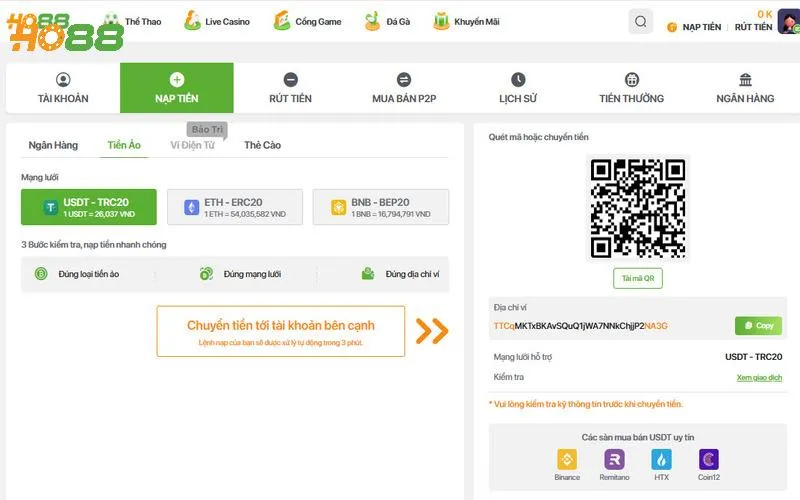Click the user avatar icon
800x500 pixels.
tap(787, 23)
